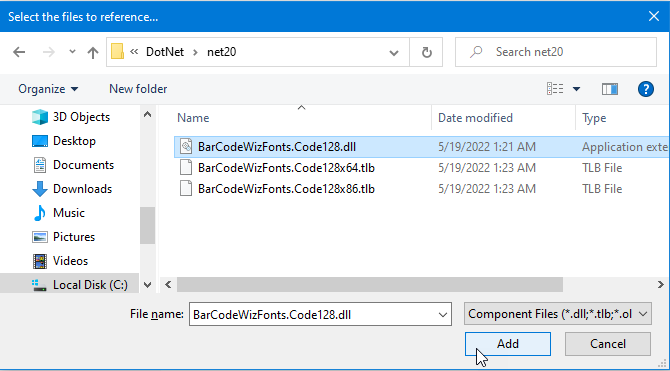The width and height of the screenshot is (670, 371).
Task: Click the Code128x64.tlb file icon
Action: tap(185, 168)
